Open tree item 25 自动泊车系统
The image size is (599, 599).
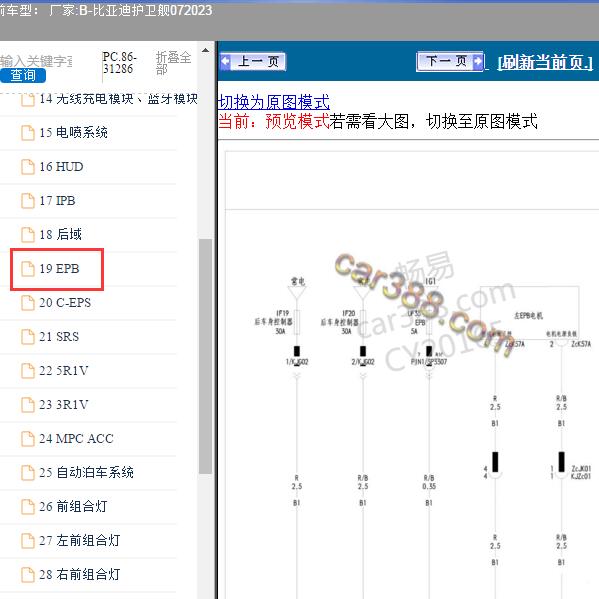(x=86, y=473)
